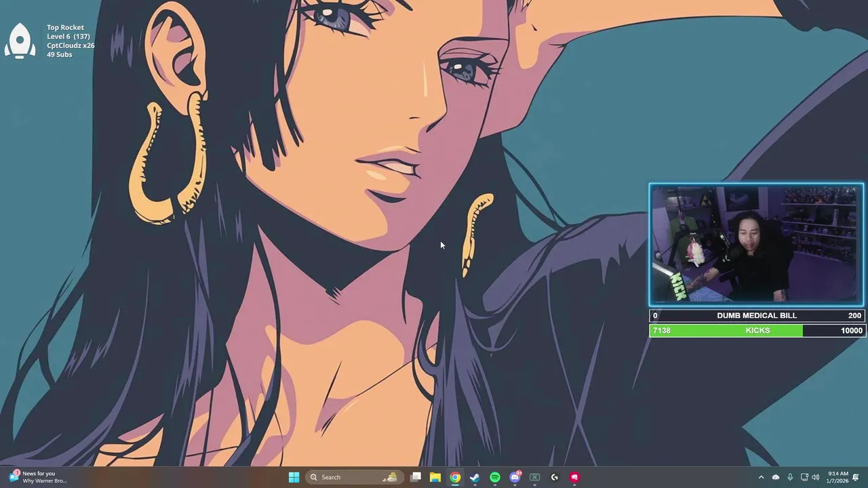The height and width of the screenshot is (488, 868).
Task: Click the 'Level 6 (137)' text
Action: click(68, 37)
